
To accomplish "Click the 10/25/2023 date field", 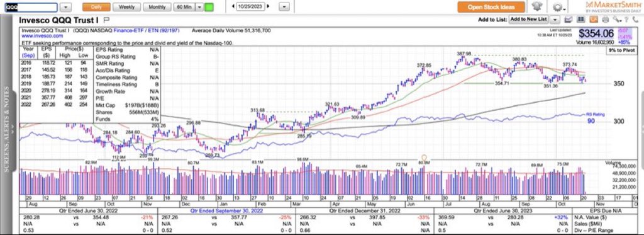I will [x=250, y=6].
